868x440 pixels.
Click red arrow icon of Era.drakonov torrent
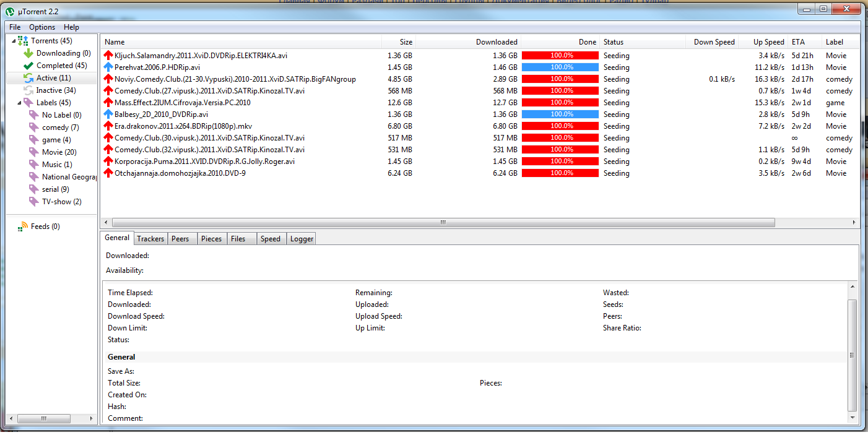pos(108,126)
